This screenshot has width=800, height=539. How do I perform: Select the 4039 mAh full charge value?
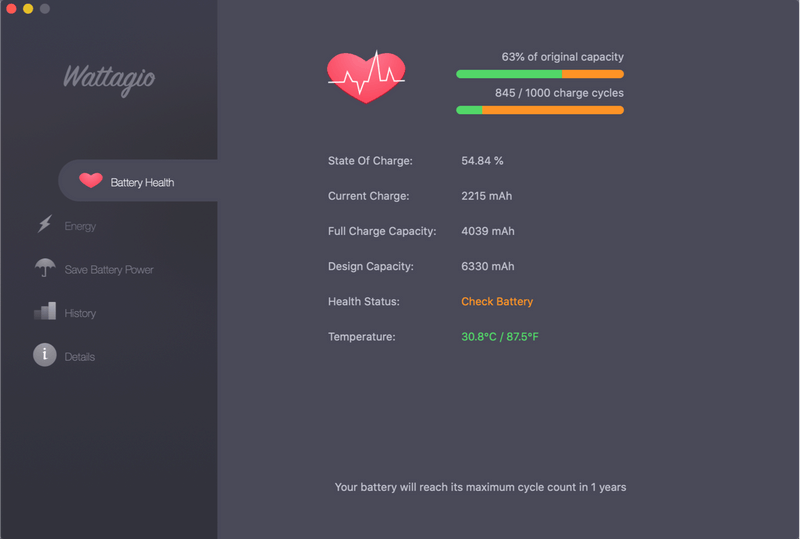point(488,231)
